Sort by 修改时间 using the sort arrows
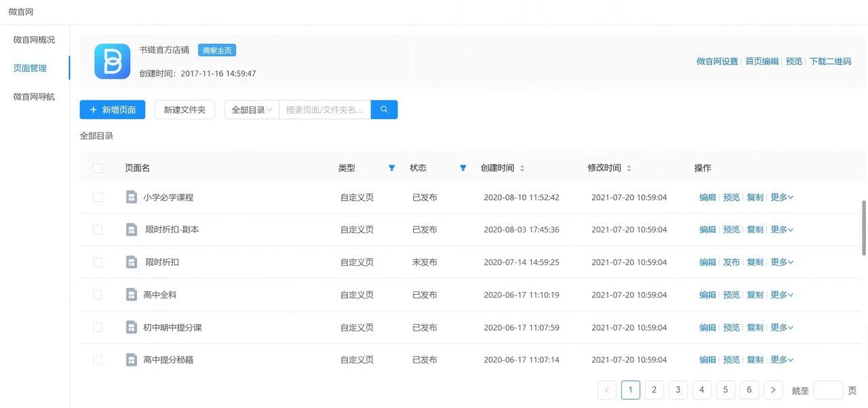Screen dimensions: 868x408 tap(628, 167)
